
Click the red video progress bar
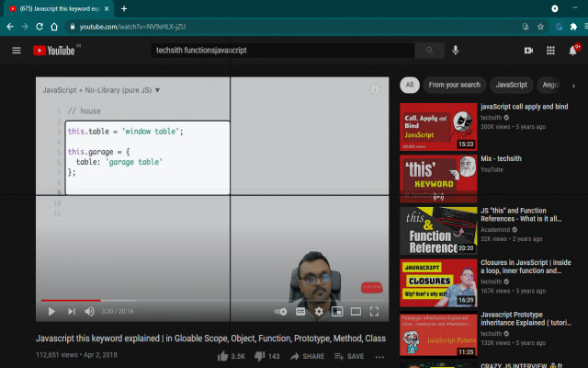point(70,300)
